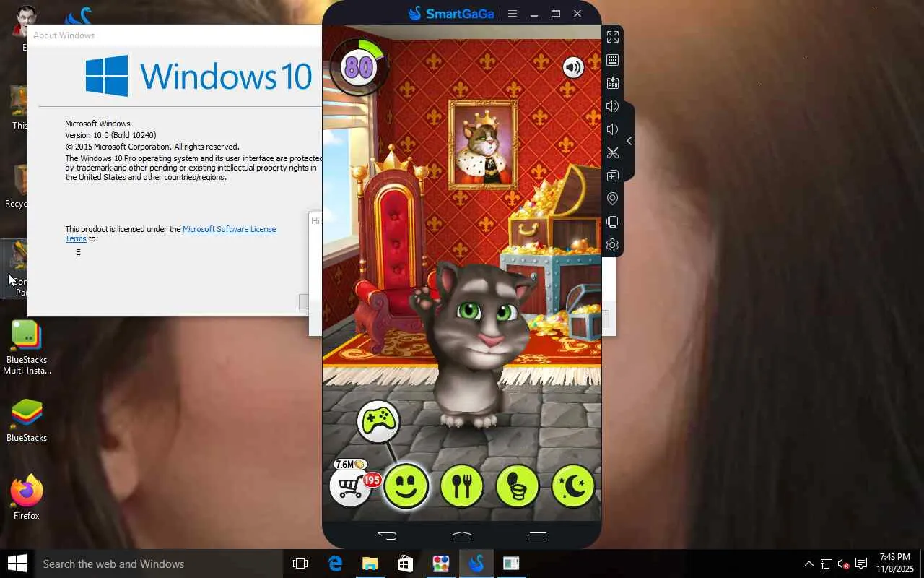Open the Action Center notifications icon

tap(861, 564)
